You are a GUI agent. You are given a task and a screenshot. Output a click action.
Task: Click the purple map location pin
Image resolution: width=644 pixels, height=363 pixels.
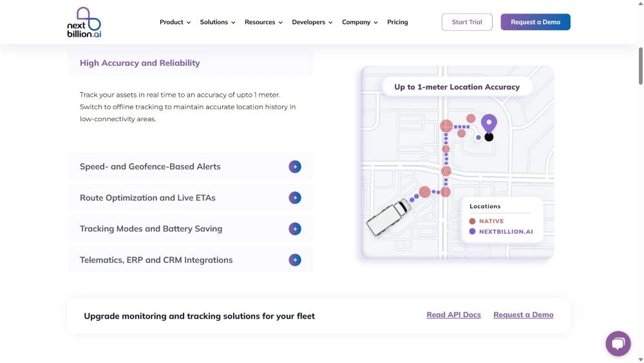489,123
